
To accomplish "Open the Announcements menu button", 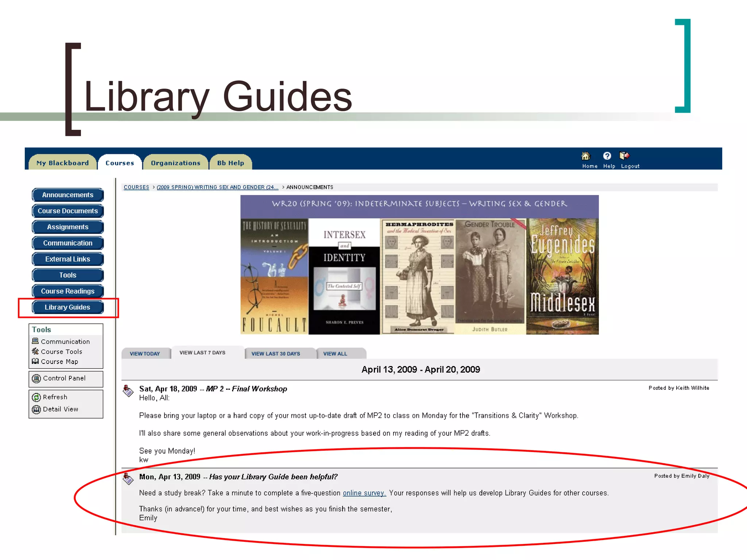I will click(68, 195).
